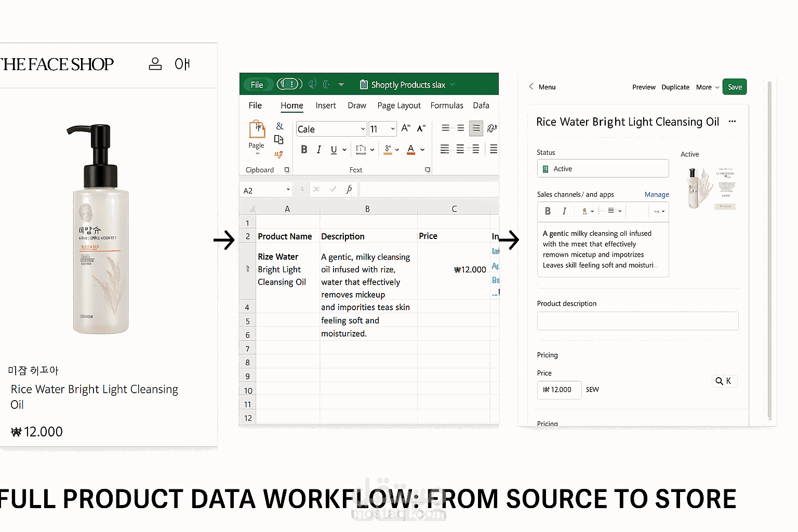Switch to the Draw ribbon tab
Image resolution: width=798 pixels, height=532 pixels.
(357, 105)
